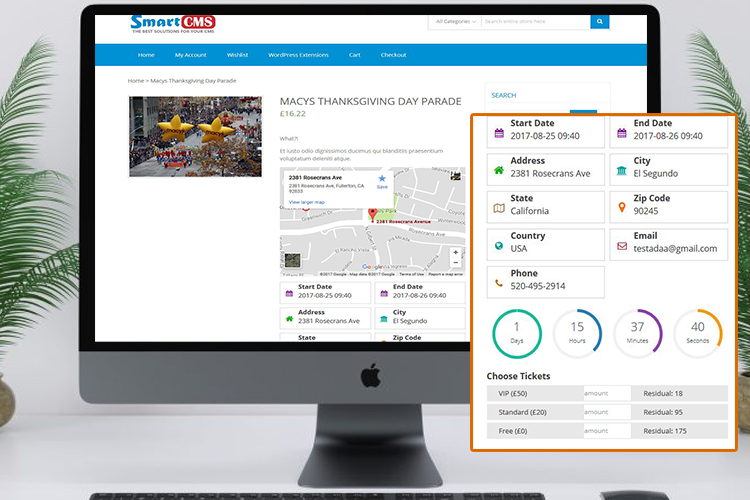Go to the Wishlist menu item
Viewport: 750px width, 500px height.
[237, 55]
